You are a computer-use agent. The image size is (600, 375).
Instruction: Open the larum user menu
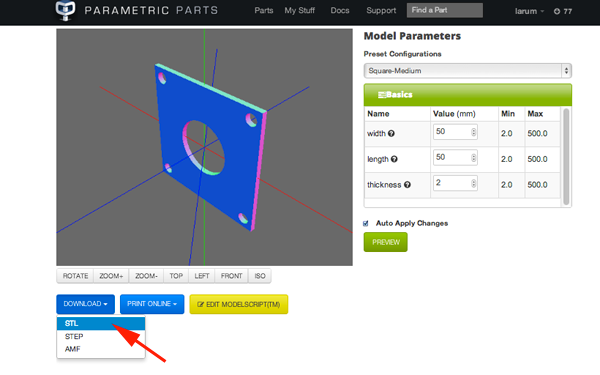529,11
